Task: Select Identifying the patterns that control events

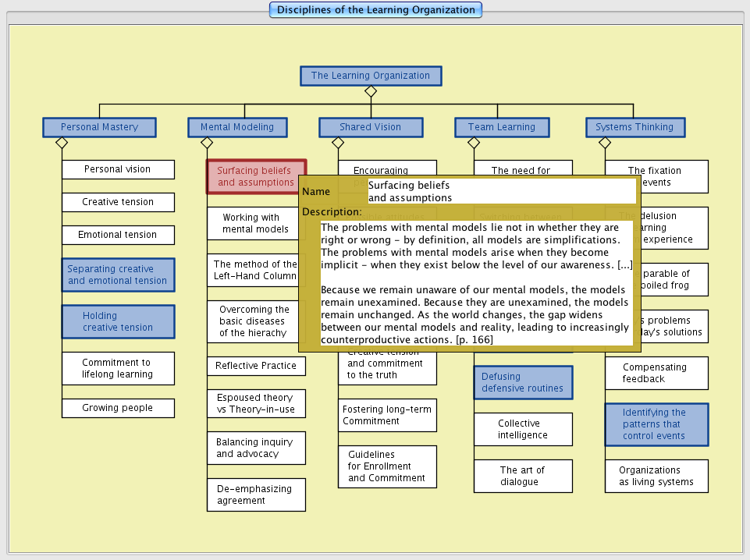Action: click(x=656, y=424)
